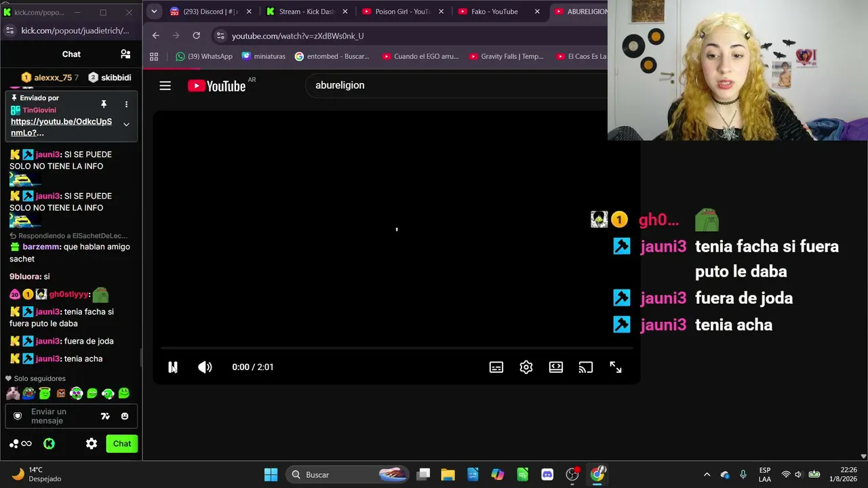Open Windows Start menu
This screenshot has height=488, width=868.
[271, 474]
